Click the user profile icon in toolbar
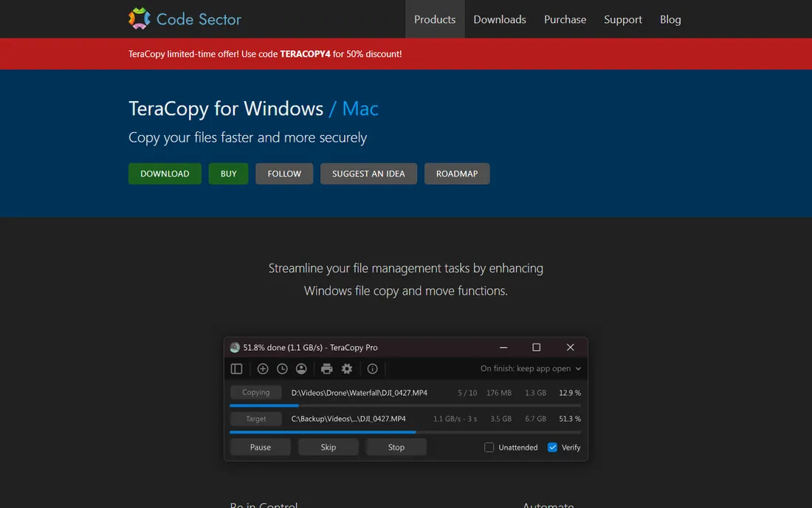 301,368
